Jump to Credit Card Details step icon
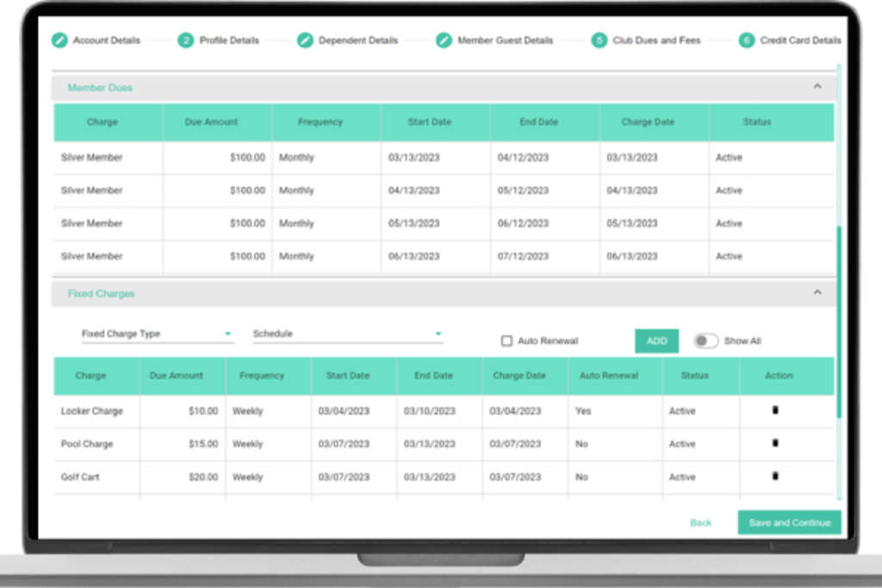Viewport: 882px width, 588px height. [x=747, y=40]
